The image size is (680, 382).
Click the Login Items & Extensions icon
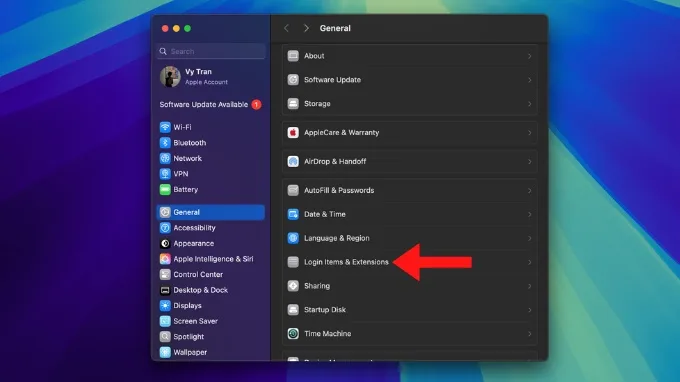pos(293,262)
